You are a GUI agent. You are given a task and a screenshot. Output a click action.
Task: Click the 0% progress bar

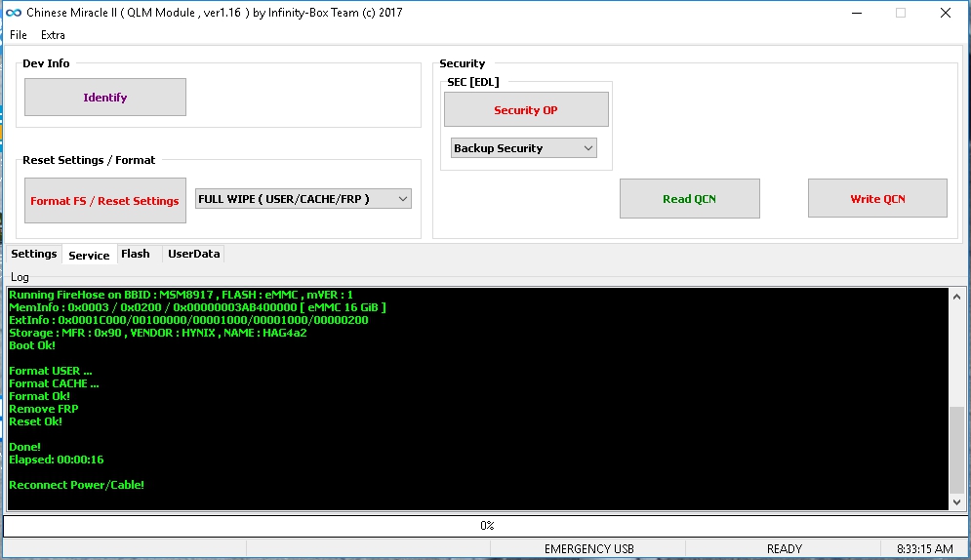(x=486, y=525)
